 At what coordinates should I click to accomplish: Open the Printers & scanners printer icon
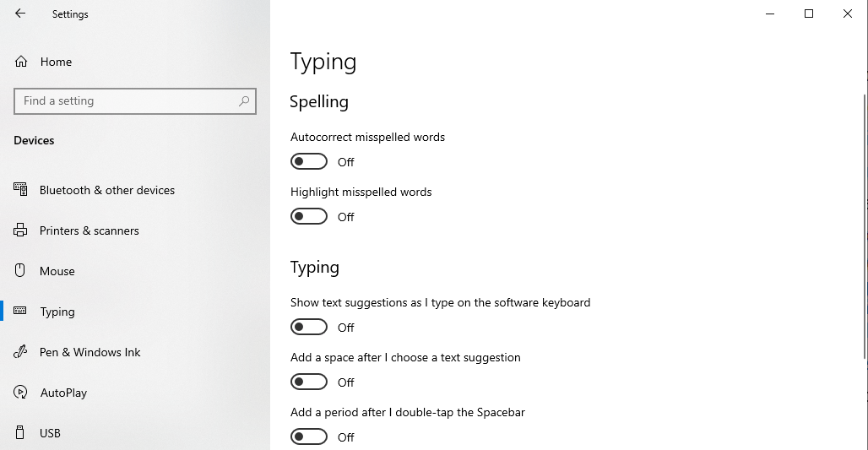tap(20, 230)
